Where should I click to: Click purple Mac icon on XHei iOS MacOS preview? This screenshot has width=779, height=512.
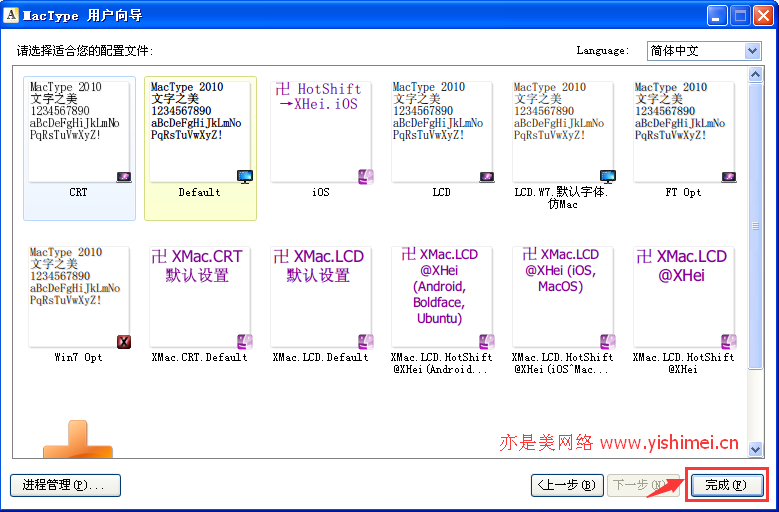[x=608, y=342]
